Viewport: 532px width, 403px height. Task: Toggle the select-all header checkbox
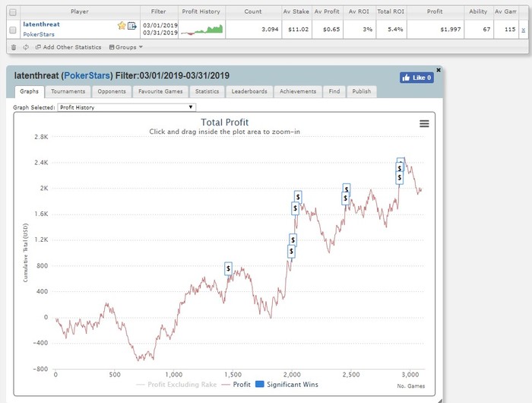click(x=13, y=13)
